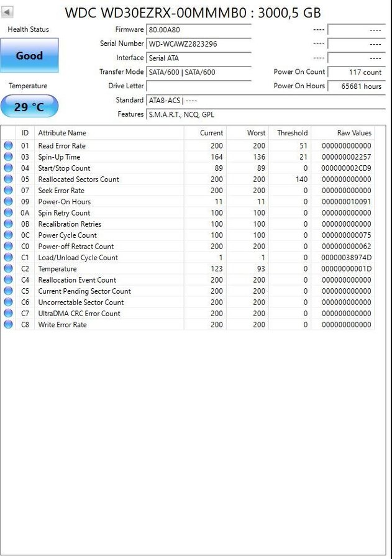Click the status icon for Recalibration Retries

point(8,224)
